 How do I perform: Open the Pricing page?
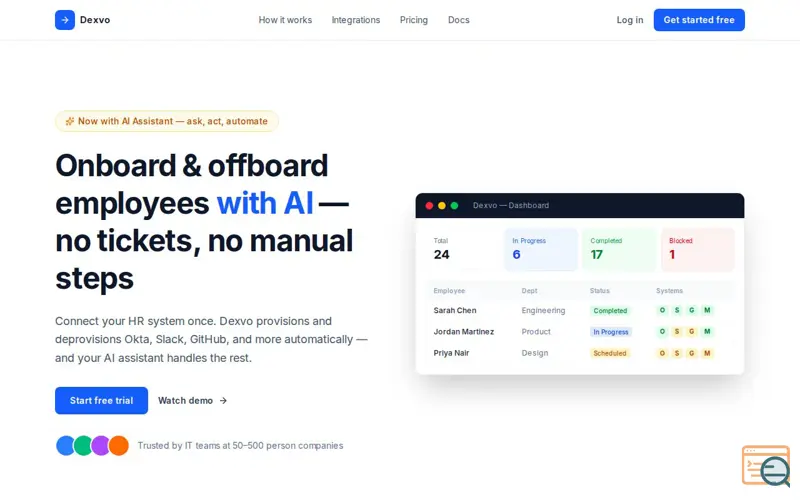click(414, 20)
